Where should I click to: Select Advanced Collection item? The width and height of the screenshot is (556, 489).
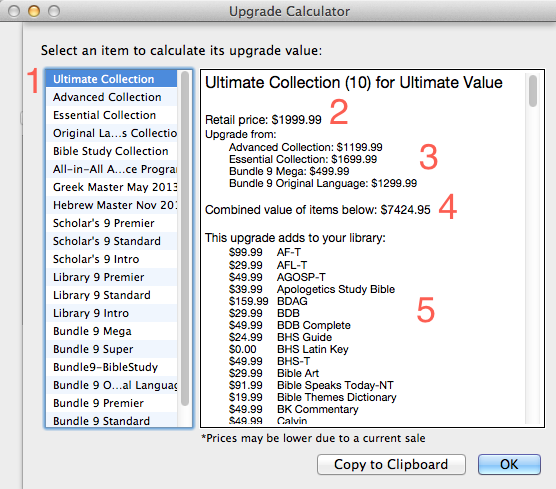112,97
